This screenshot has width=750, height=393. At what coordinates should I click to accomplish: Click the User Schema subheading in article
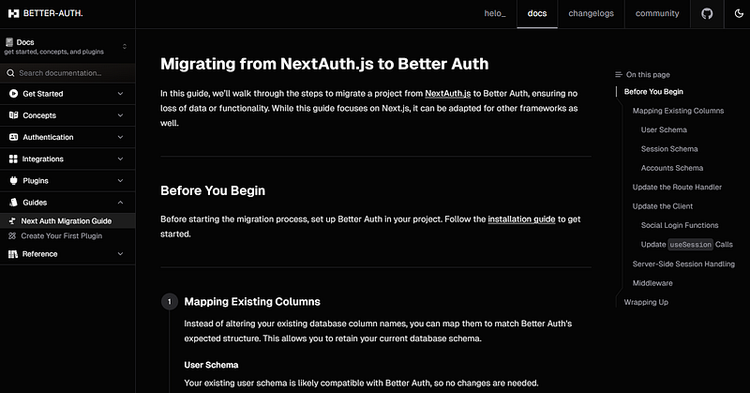(211, 365)
